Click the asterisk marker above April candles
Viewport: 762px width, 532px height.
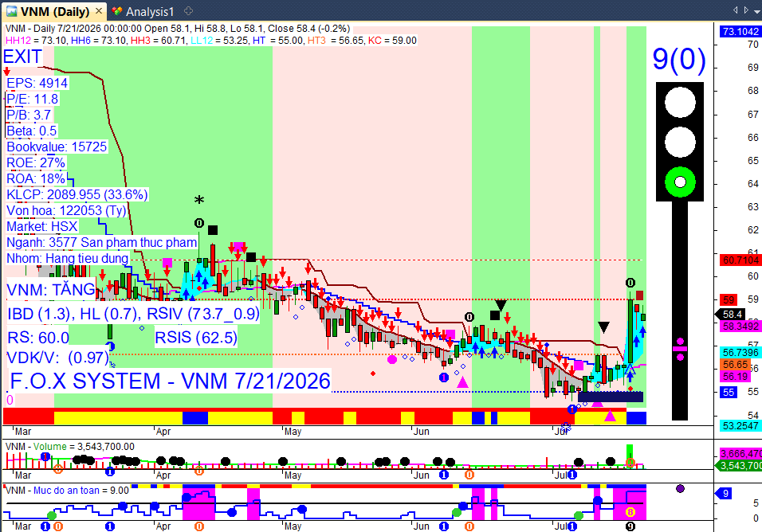pos(199,200)
